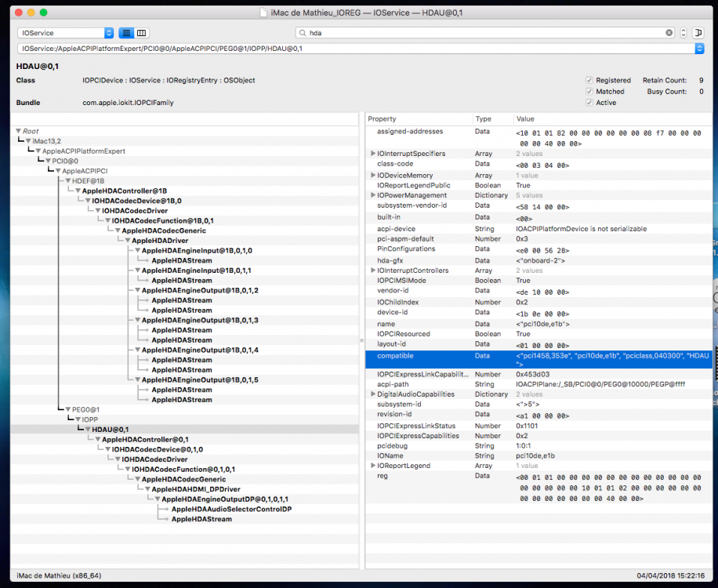Image resolution: width=718 pixels, height=588 pixels.
Task: Select the PinConfigurations property row
Action: point(539,249)
